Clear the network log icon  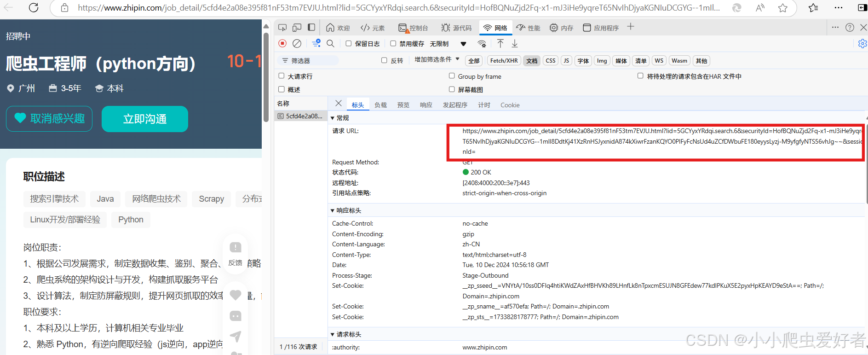tap(297, 43)
